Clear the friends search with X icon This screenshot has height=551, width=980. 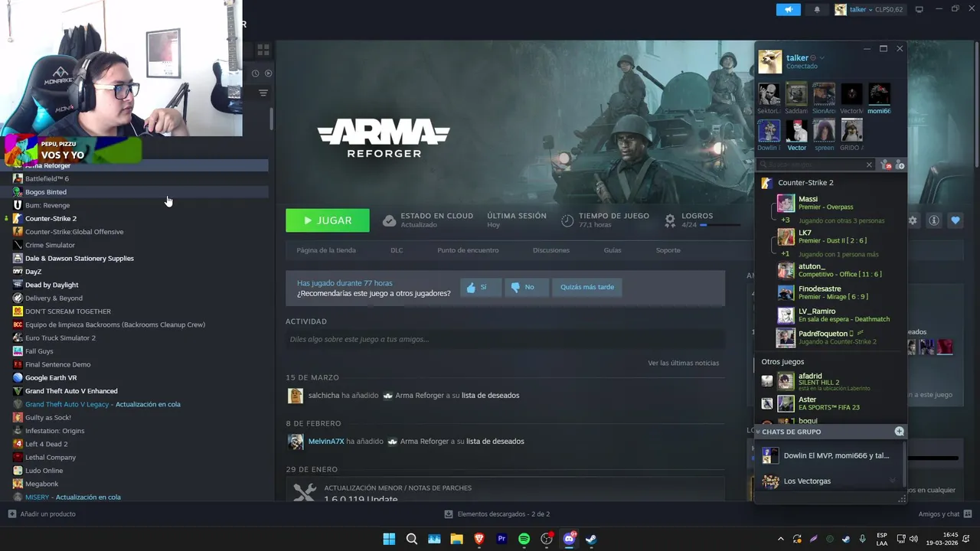869,165
